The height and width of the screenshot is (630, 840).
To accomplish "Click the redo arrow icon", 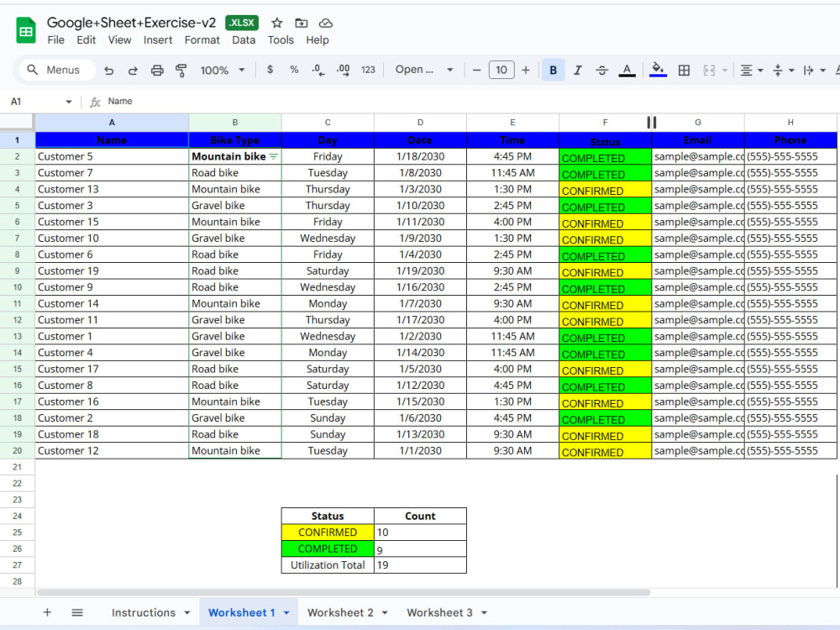I will (x=133, y=71).
